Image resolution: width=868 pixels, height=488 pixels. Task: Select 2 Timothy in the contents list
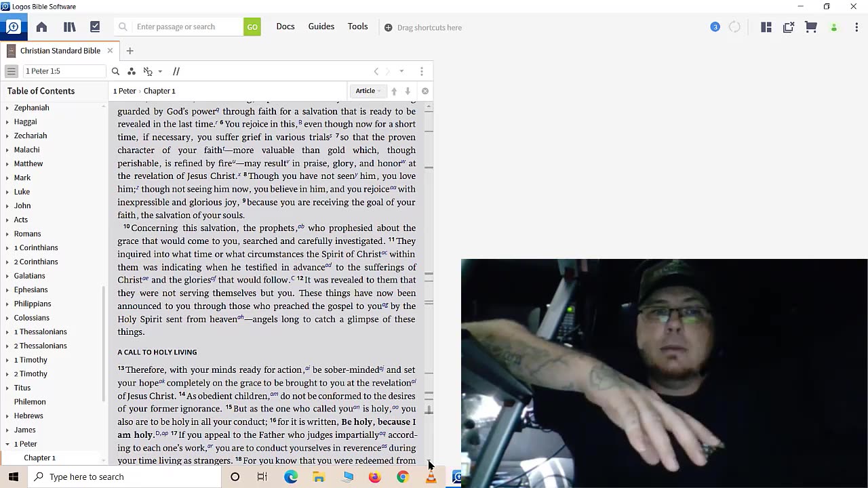31,373
